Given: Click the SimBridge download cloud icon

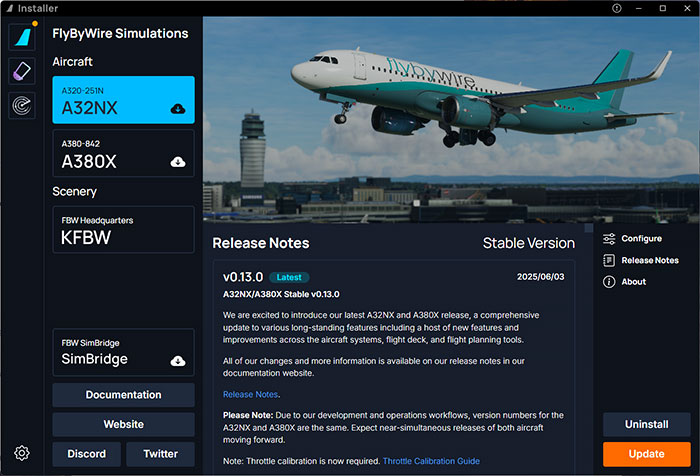Looking at the screenshot, I should point(178,361).
